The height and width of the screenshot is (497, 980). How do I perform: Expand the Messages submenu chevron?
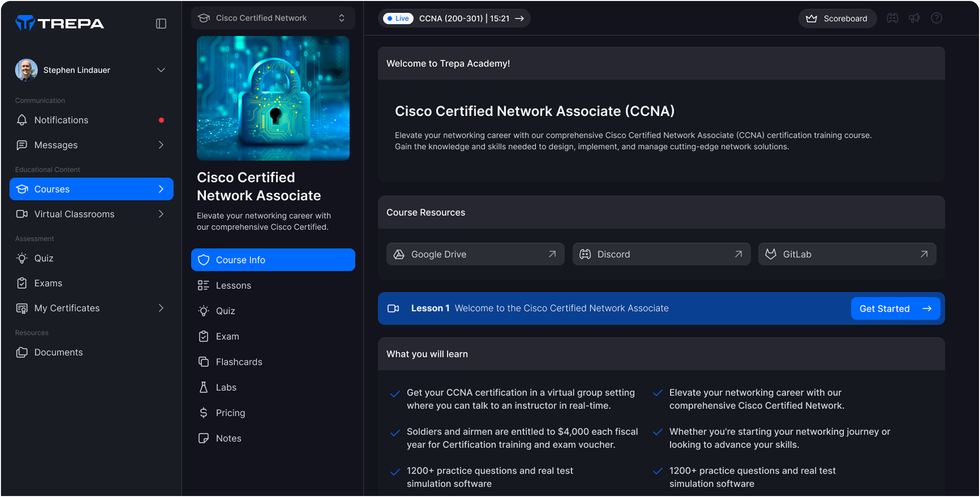tap(161, 145)
